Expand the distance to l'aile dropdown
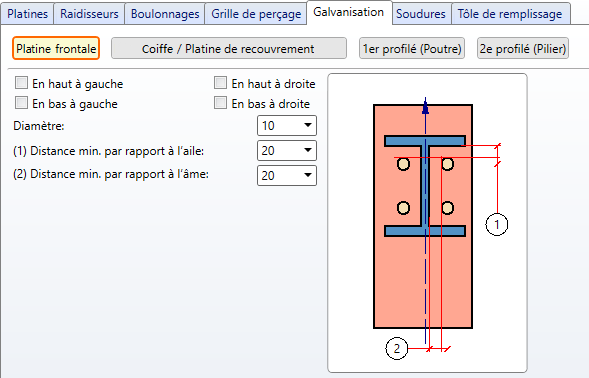Image resolution: width=589 pixels, height=378 pixels. 287,151
